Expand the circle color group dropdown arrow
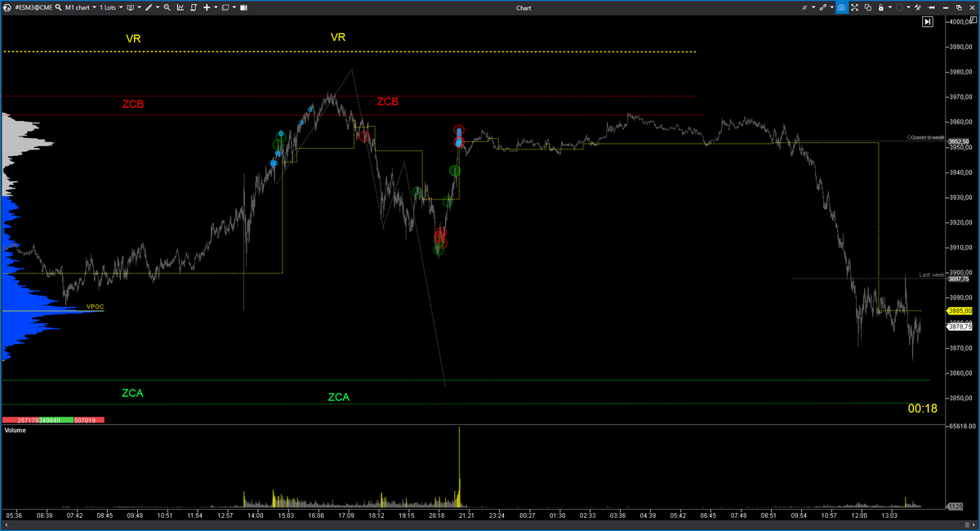Image resolution: width=980 pixels, height=531 pixels. coord(908,7)
